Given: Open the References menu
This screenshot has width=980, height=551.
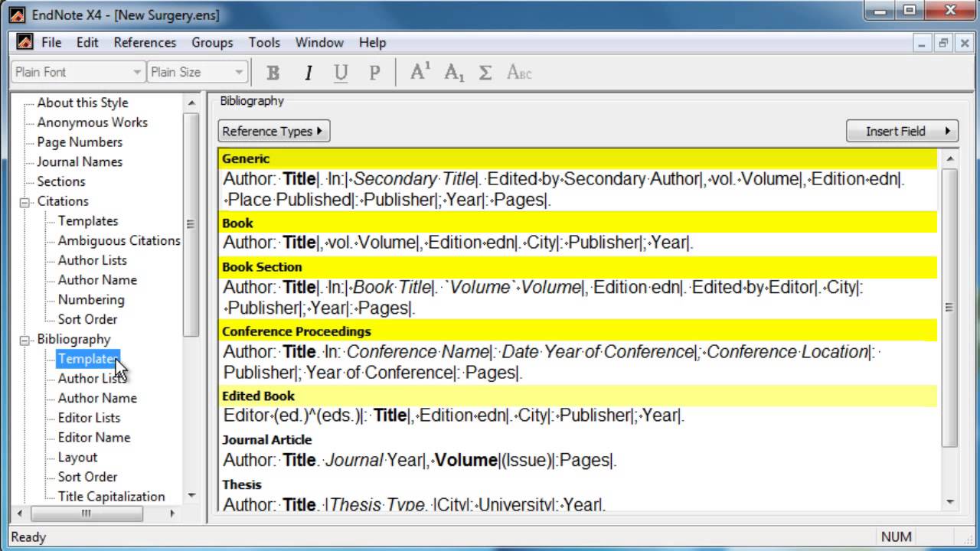Looking at the screenshot, I should (145, 43).
